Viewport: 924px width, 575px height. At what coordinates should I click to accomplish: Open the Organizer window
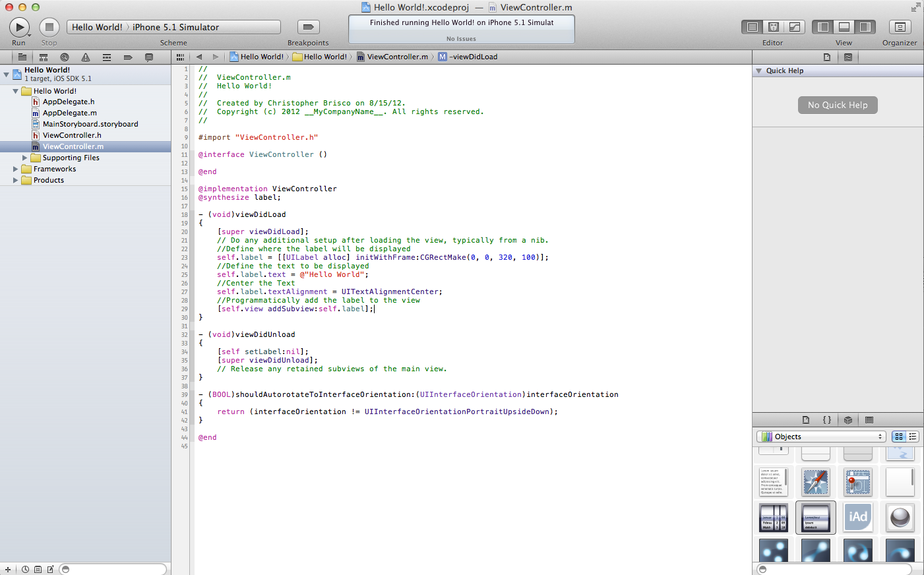900,27
